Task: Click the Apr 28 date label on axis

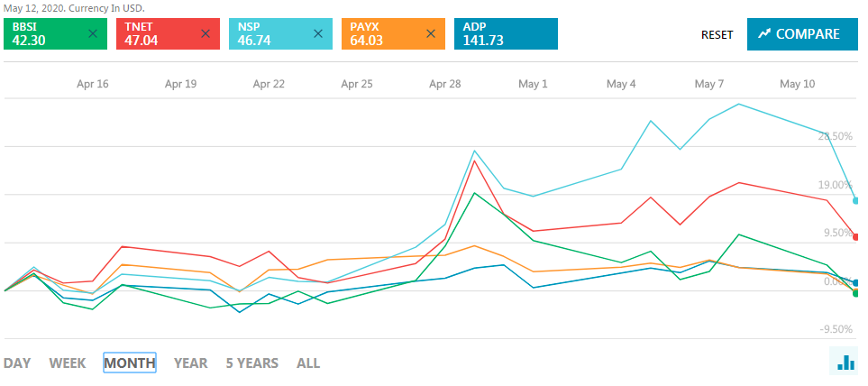Action: point(444,84)
